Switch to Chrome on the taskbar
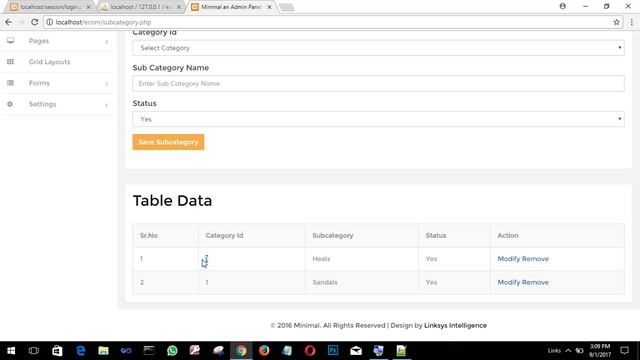This screenshot has width=640, height=360. coord(241,351)
